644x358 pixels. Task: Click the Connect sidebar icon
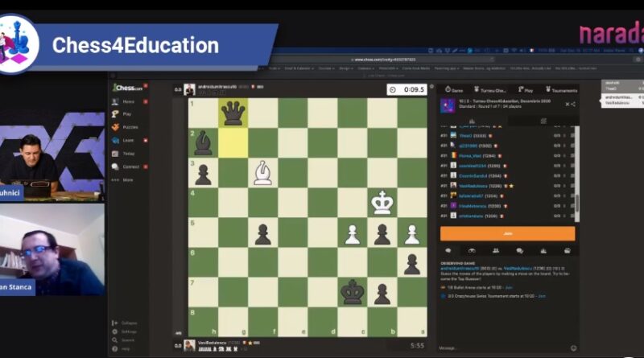coord(130,167)
